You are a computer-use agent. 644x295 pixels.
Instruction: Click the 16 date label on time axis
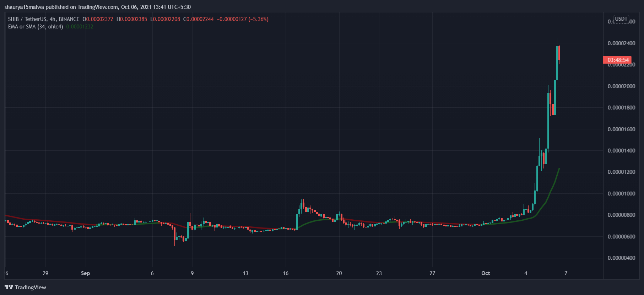pyautogui.click(x=286, y=273)
